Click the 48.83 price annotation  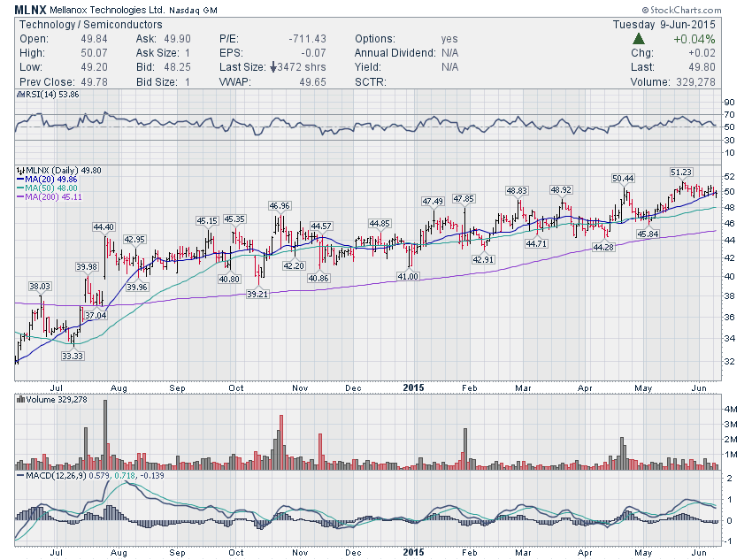[x=517, y=191]
